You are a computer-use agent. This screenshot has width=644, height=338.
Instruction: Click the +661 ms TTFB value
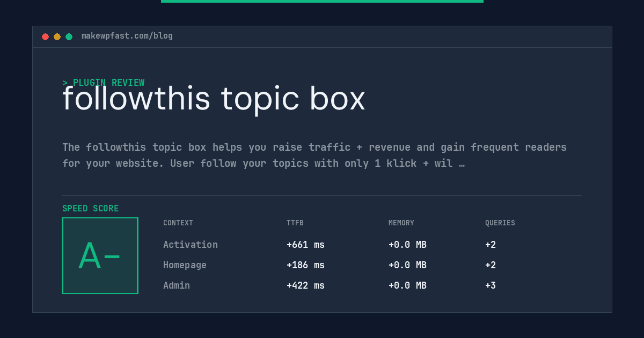pyautogui.click(x=305, y=245)
